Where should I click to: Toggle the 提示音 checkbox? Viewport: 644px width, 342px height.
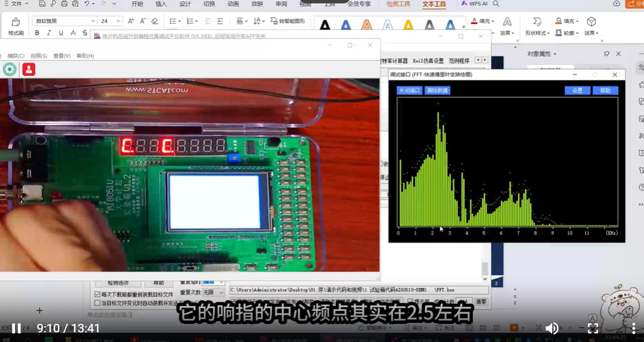point(410,302)
